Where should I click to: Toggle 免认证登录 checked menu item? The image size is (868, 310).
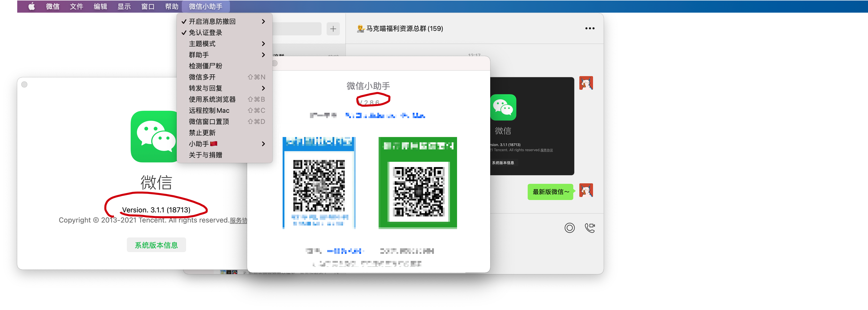tap(205, 33)
